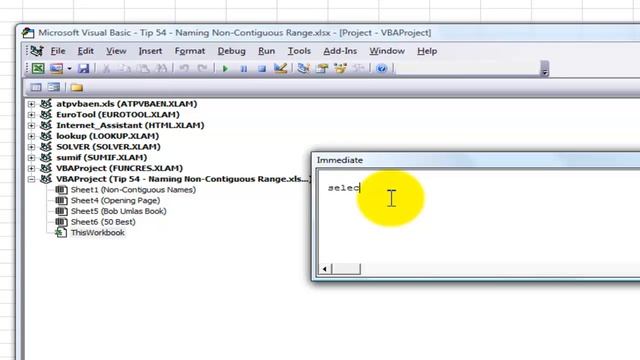The image size is (640, 360).
Task: Click View Object icon in Project pane
Action: (54, 87)
